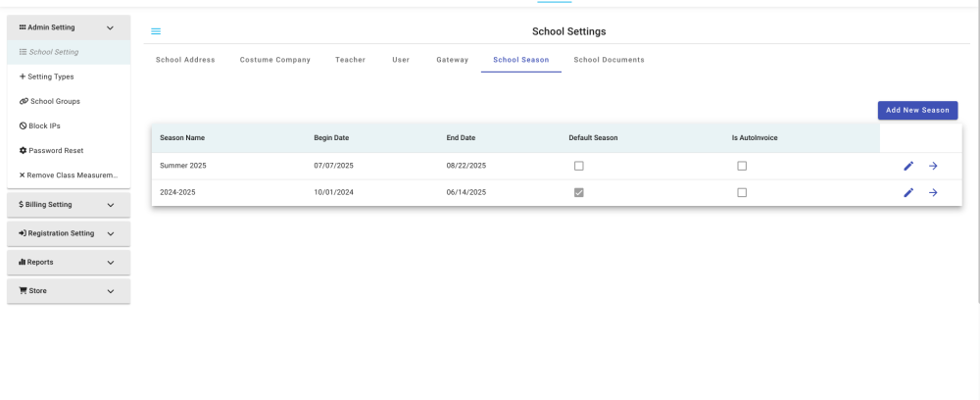Image resolution: width=980 pixels, height=400 pixels.
Task: Expand the Billing Setting chevron
Action: pyautogui.click(x=111, y=204)
